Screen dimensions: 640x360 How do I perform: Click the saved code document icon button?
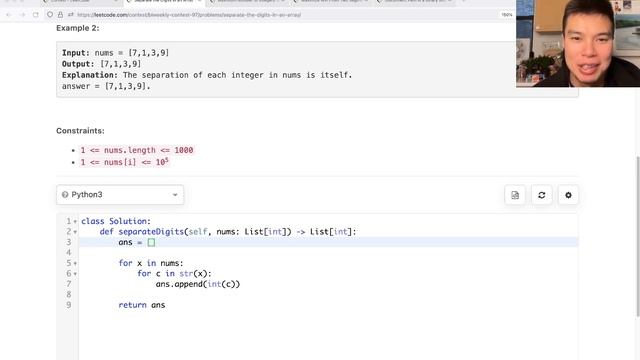515,195
